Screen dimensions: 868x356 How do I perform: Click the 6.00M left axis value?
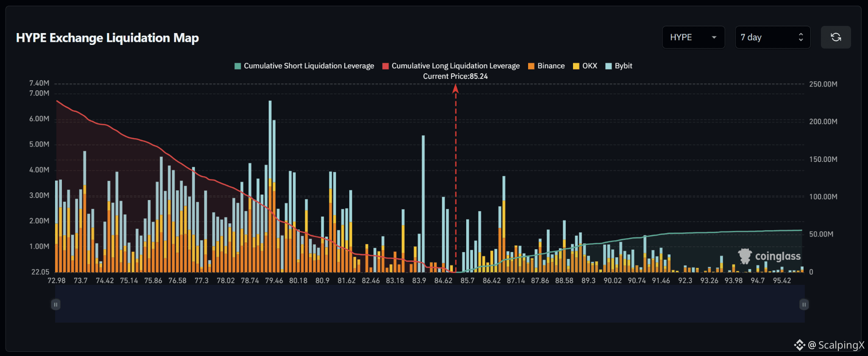click(x=39, y=119)
